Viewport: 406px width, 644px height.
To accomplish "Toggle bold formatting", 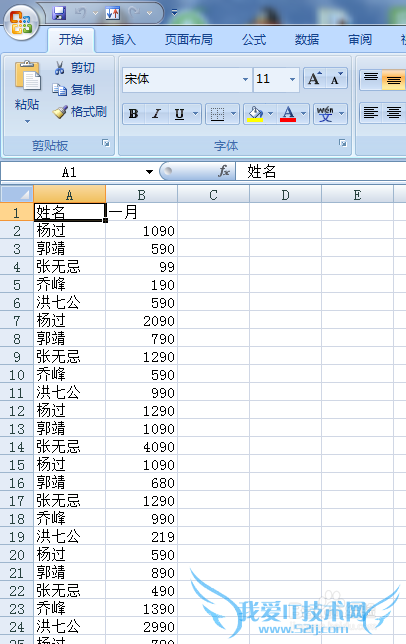I will (133, 114).
